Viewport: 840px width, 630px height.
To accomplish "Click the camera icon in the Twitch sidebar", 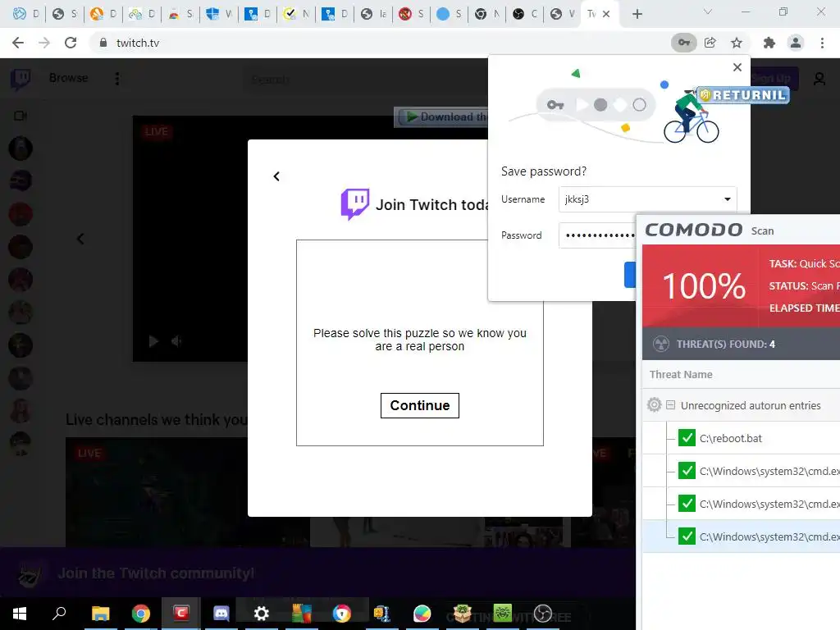I will click(x=21, y=116).
